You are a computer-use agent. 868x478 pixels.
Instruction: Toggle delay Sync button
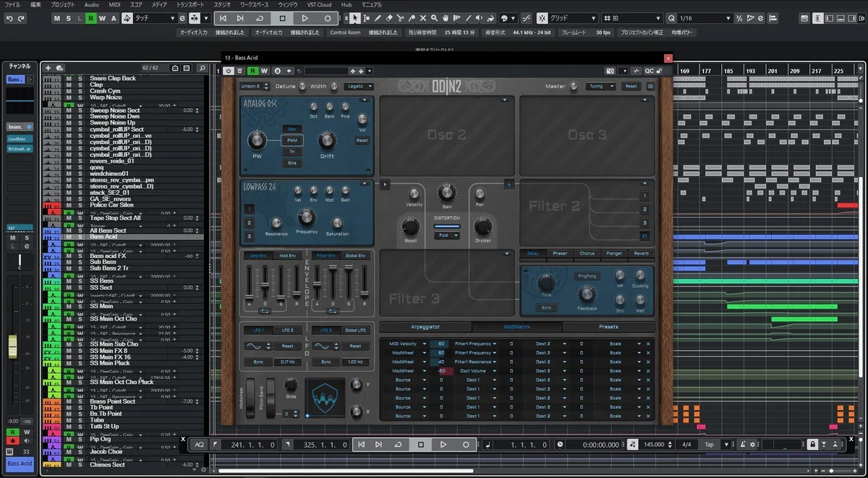click(547, 307)
